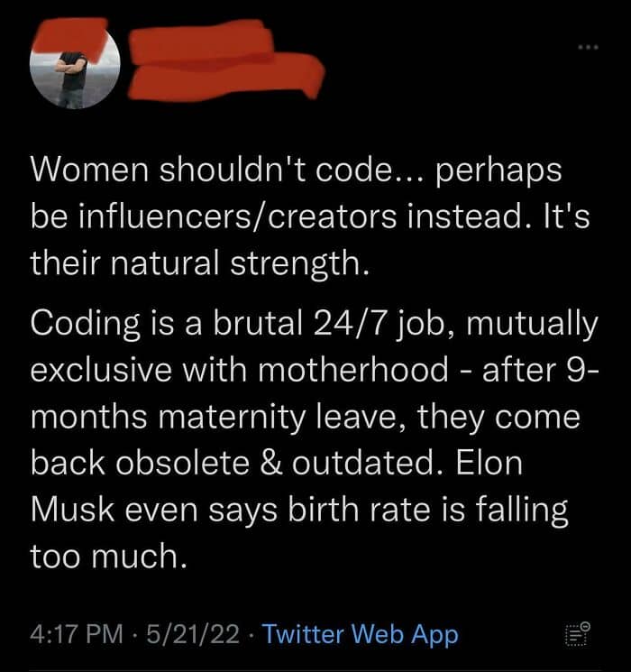Click the "exclusive with motherhood" line
The height and width of the screenshot is (672, 631).
coord(315,370)
